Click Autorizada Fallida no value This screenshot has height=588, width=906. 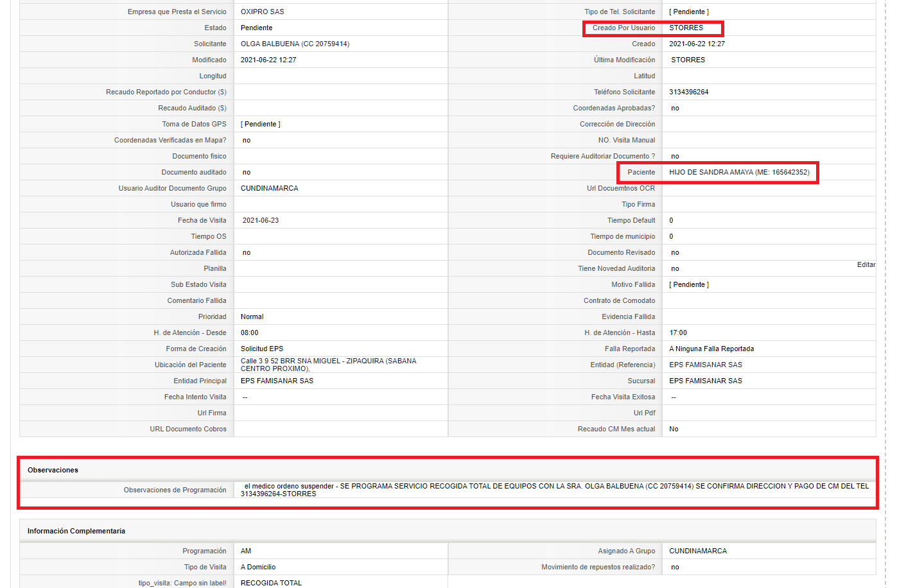(x=247, y=252)
